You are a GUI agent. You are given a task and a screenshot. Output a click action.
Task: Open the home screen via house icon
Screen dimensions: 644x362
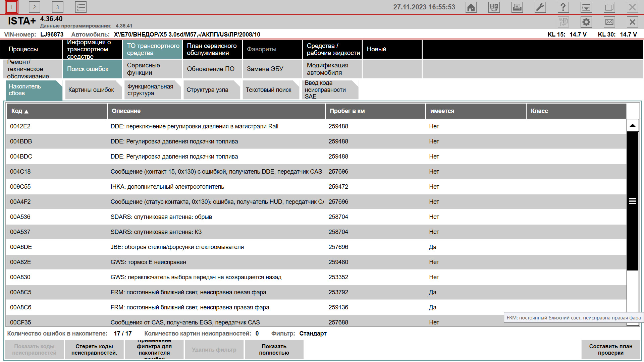[471, 7]
